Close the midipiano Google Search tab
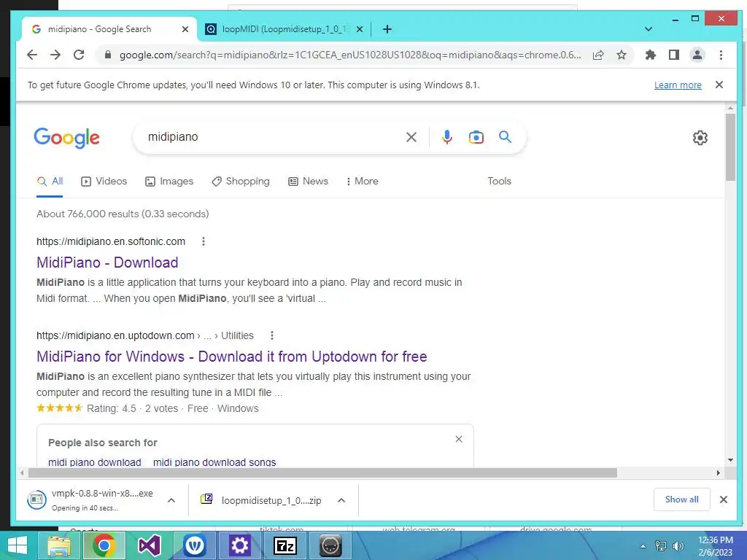This screenshot has width=747, height=560. [x=185, y=29]
